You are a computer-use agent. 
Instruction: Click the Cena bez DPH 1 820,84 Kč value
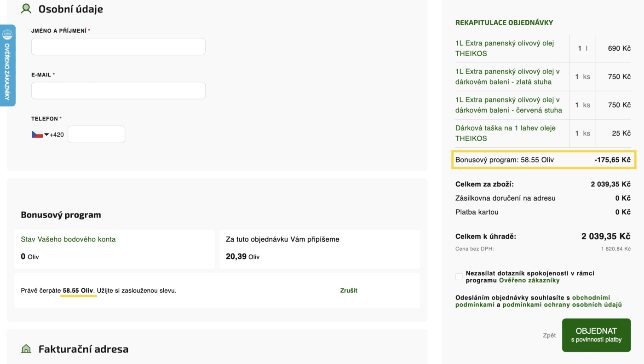[615, 249]
